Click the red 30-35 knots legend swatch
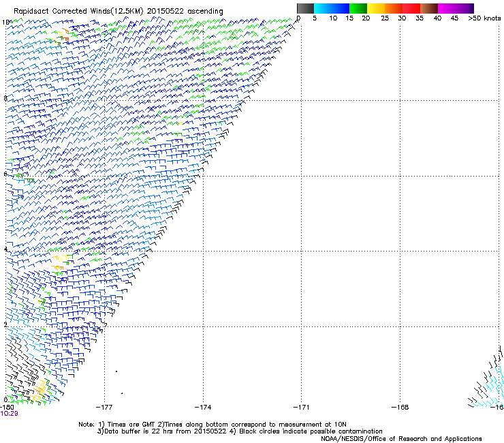 (x=411, y=8)
